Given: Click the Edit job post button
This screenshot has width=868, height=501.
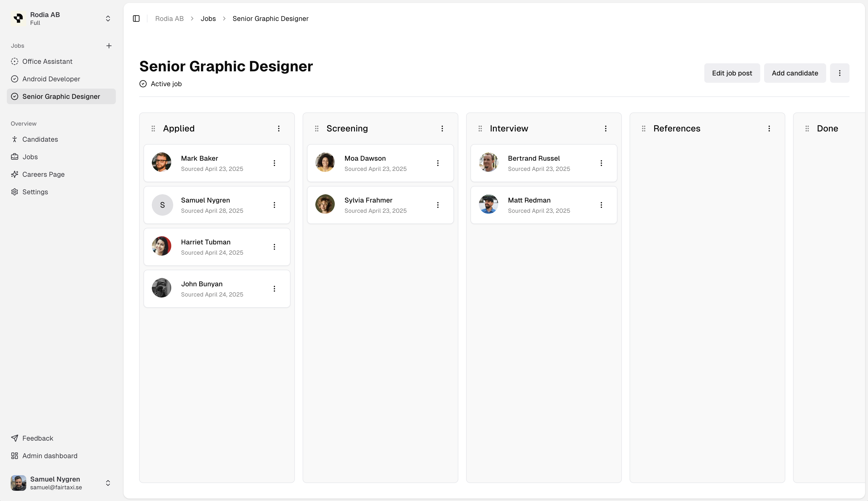Looking at the screenshot, I should [732, 73].
